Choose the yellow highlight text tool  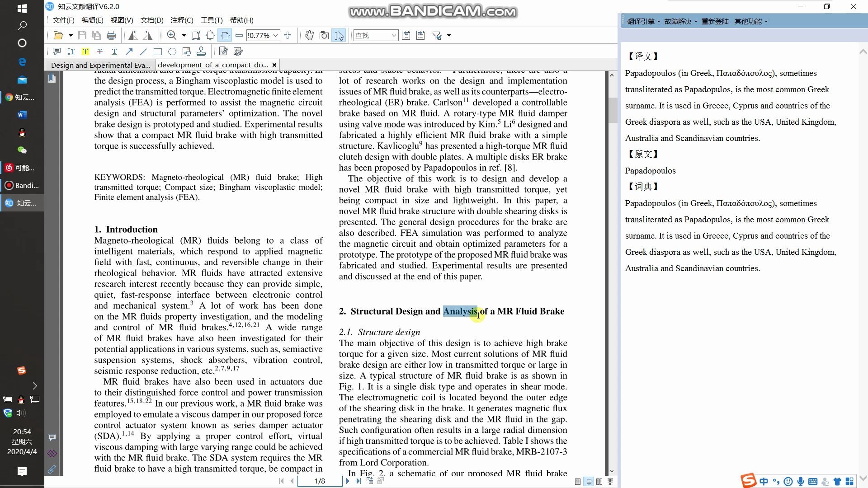coord(85,52)
